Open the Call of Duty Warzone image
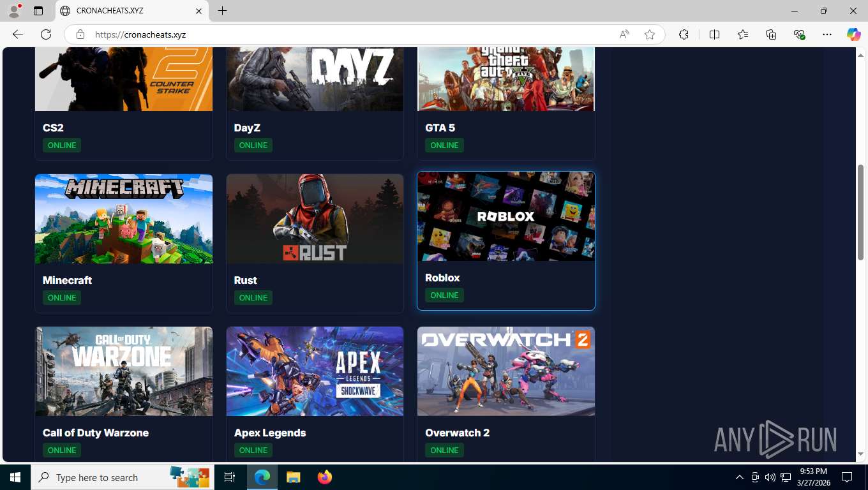The height and width of the screenshot is (490, 868). 124,371
